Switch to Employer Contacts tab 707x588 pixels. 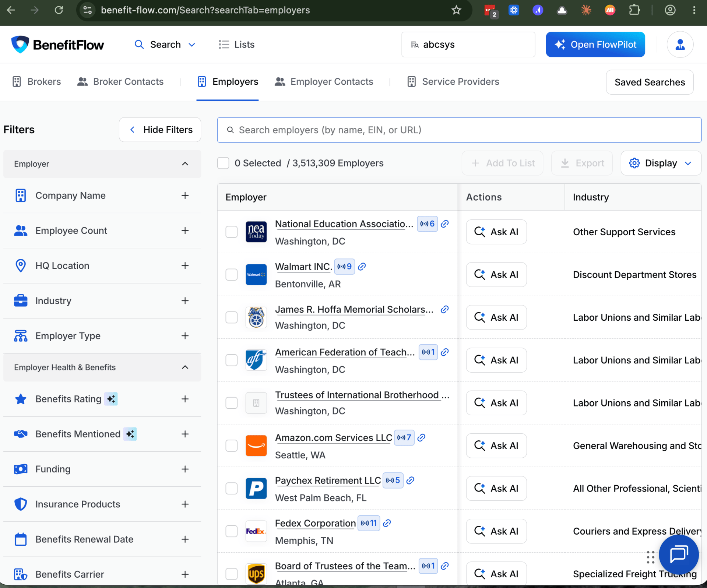coord(324,81)
